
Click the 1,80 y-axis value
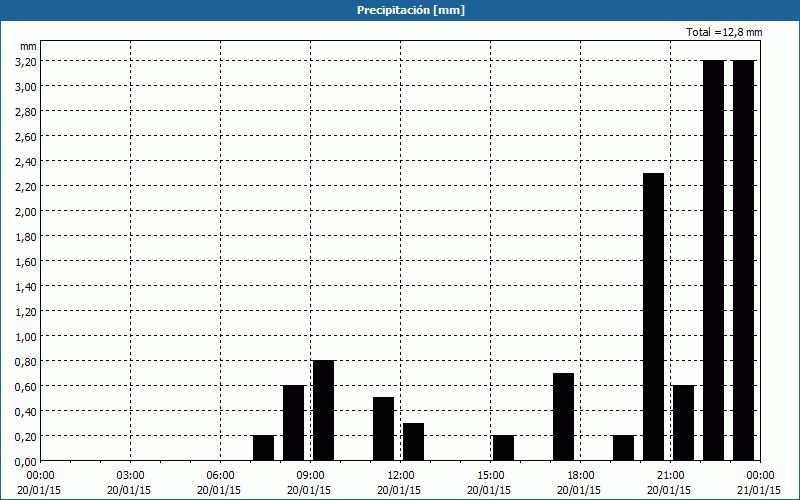(x=26, y=236)
